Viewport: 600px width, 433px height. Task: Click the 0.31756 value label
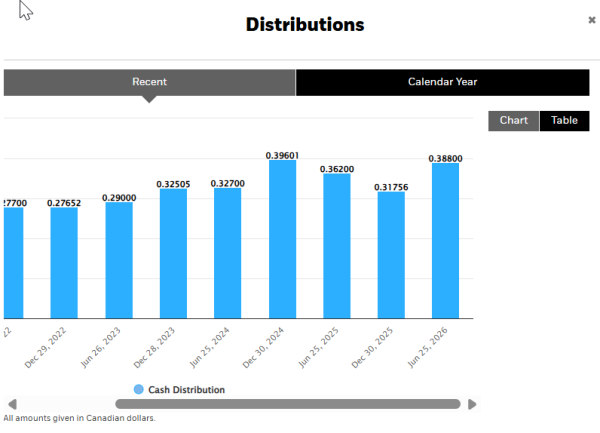pyautogui.click(x=391, y=187)
